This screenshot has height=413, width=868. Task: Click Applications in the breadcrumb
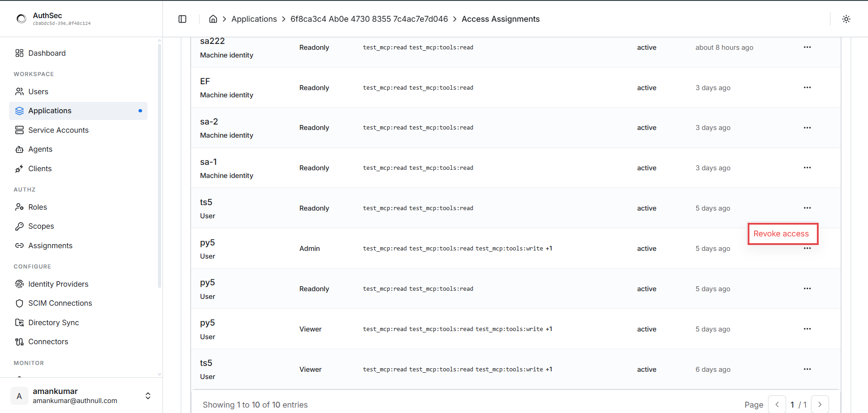[254, 19]
